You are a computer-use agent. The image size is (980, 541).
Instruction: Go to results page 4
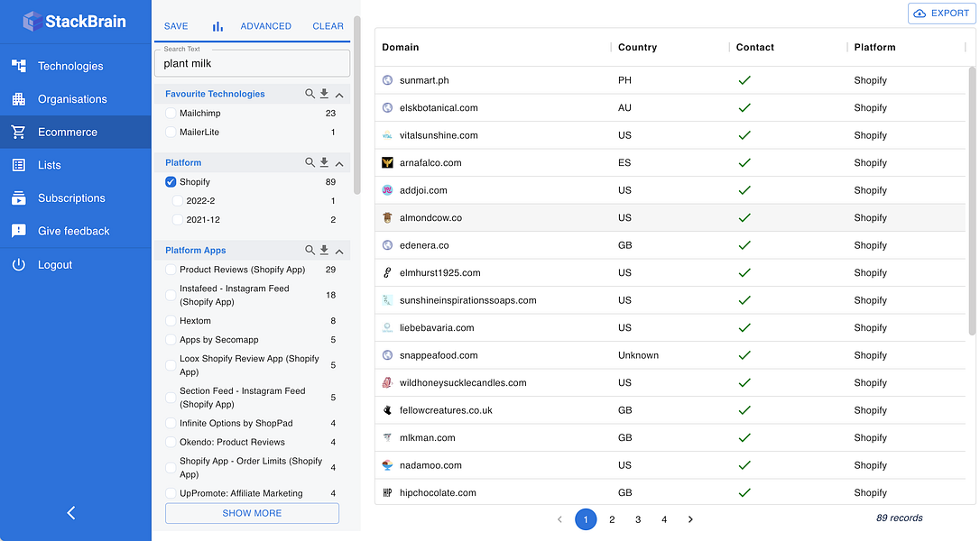(x=664, y=519)
